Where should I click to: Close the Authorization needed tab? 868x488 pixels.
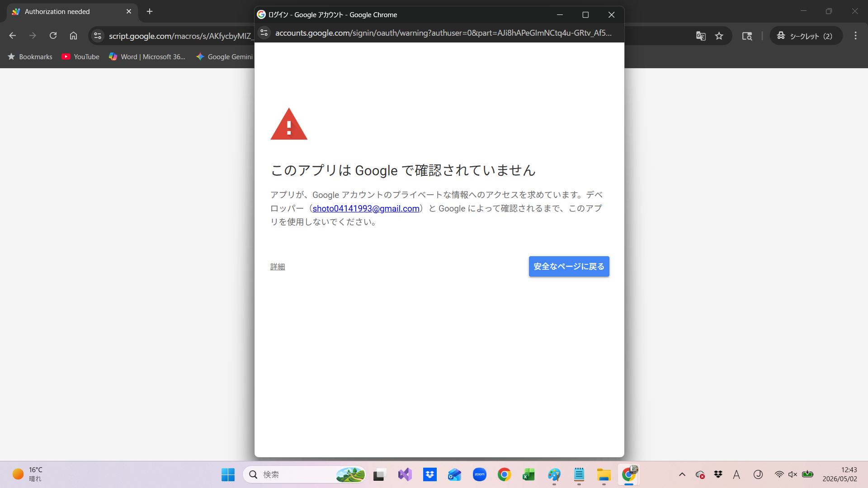click(129, 11)
